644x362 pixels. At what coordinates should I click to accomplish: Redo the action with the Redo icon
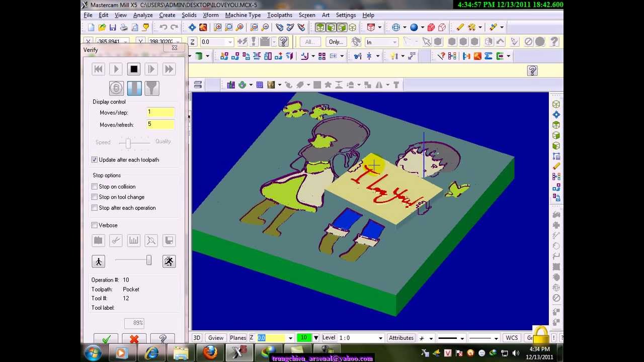tap(174, 28)
